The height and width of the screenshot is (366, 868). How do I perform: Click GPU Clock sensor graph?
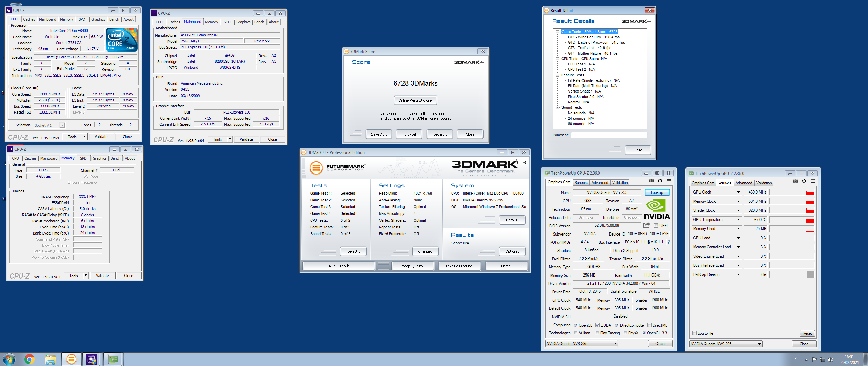tap(792, 192)
